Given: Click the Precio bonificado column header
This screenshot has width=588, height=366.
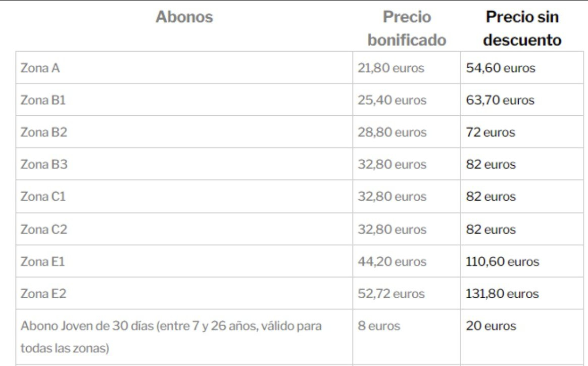Looking at the screenshot, I should (x=407, y=28).
